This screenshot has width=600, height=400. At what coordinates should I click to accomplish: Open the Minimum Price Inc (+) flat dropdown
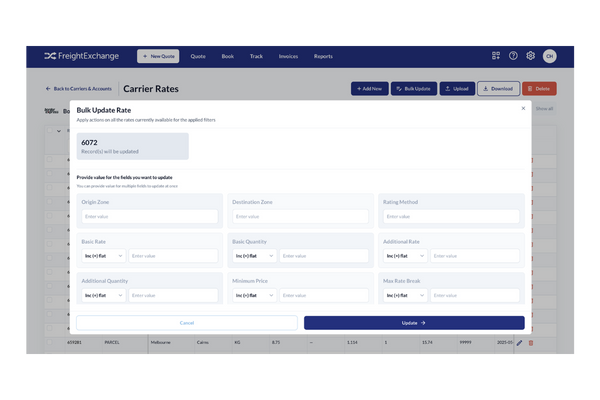coord(254,295)
